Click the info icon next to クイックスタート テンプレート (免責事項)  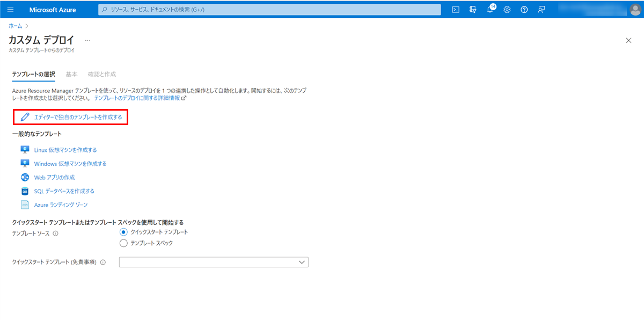[103, 263]
